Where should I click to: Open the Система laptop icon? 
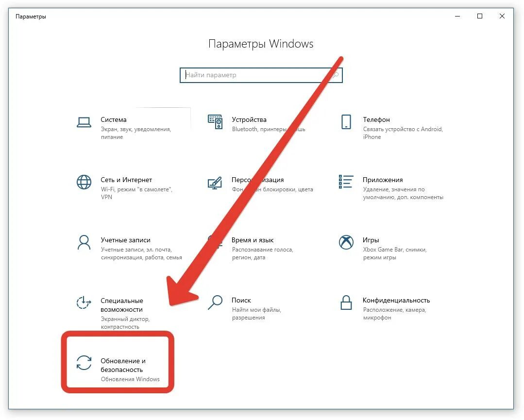coord(84,122)
